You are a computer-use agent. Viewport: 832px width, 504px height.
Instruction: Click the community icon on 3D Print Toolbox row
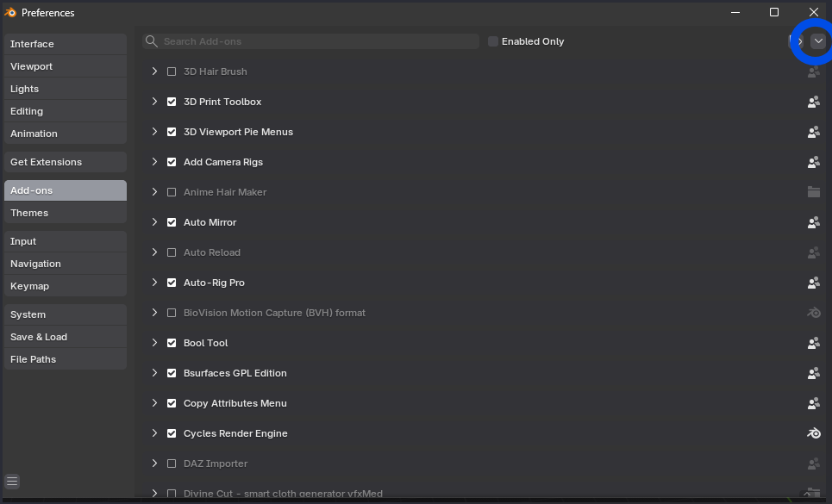tap(813, 102)
